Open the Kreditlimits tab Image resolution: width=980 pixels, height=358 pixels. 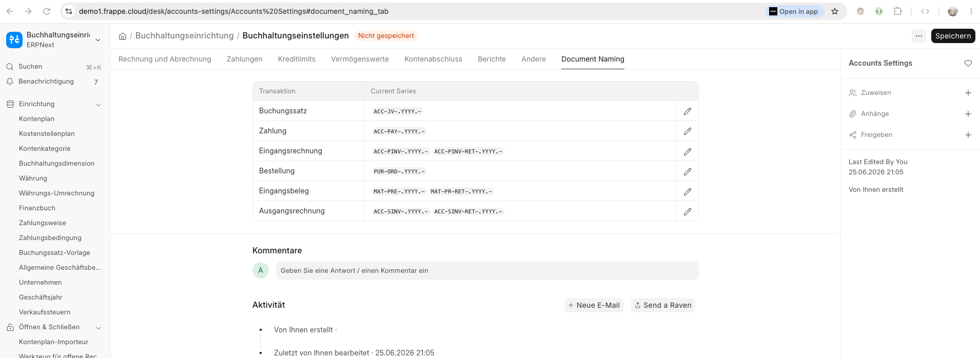[x=297, y=59]
